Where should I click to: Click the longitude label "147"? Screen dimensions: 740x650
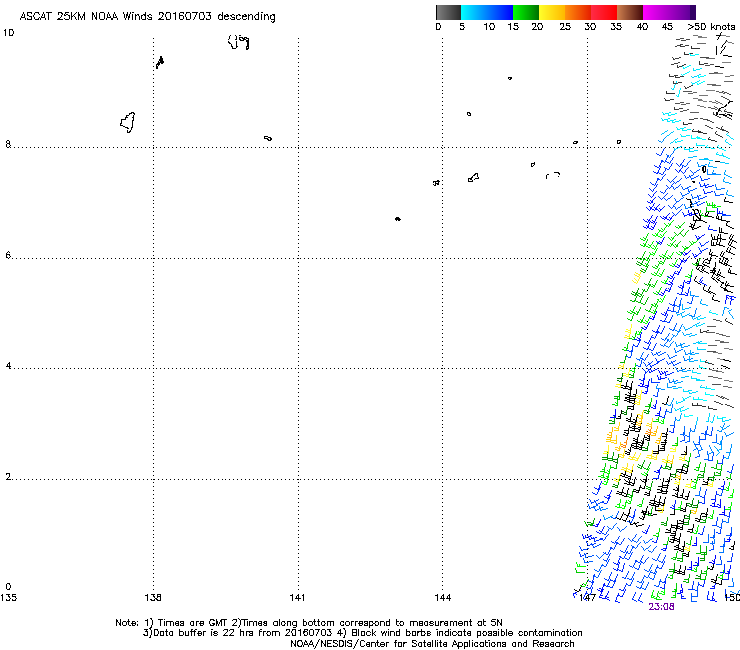click(587, 598)
